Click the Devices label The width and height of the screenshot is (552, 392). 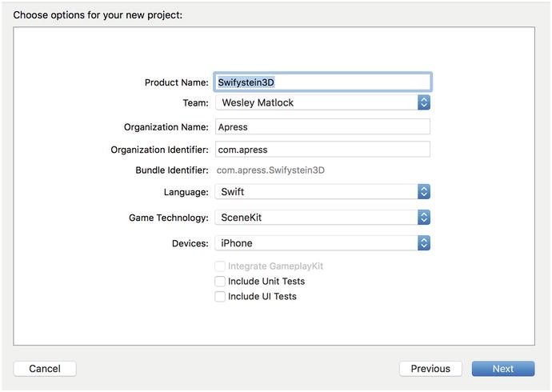(190, 243)
